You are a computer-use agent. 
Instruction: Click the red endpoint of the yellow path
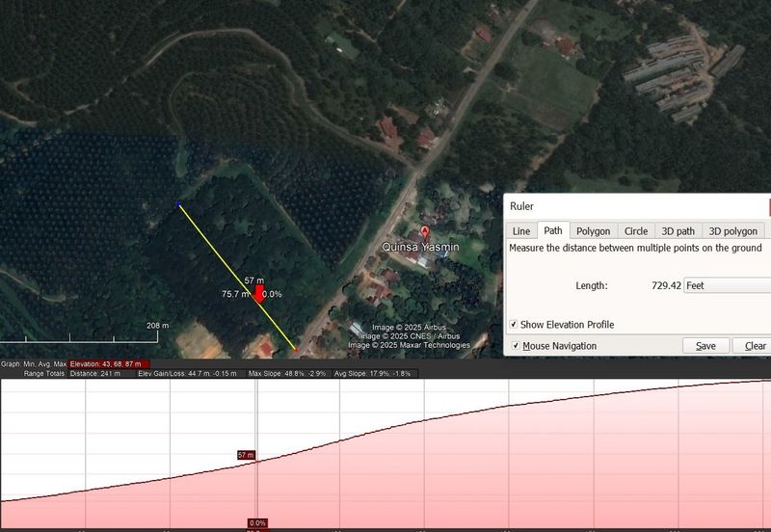[x=297, y=350]
